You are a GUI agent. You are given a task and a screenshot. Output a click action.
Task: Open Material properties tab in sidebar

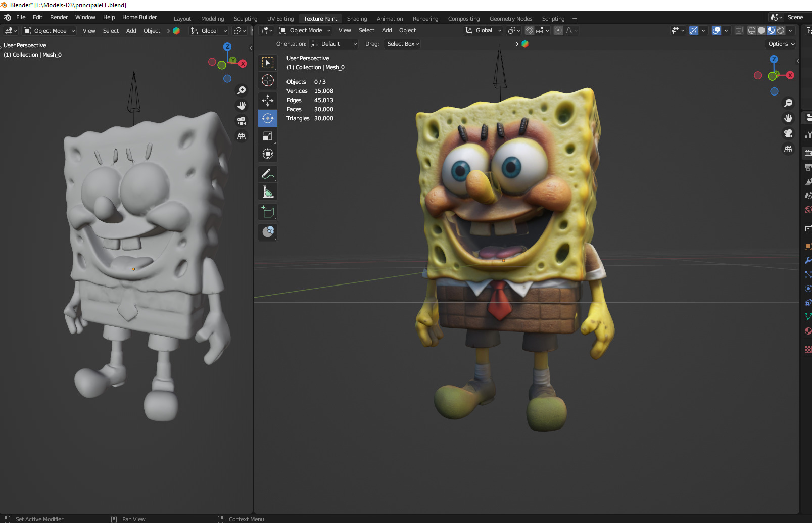coord(808,331)
